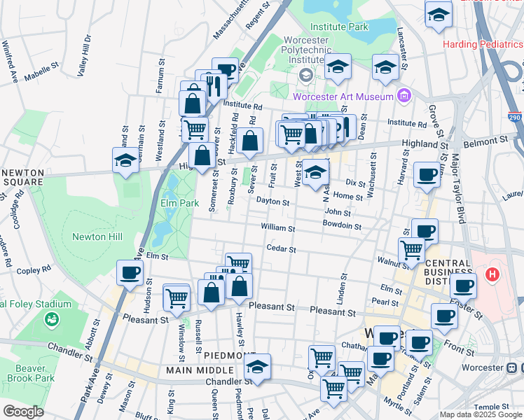Click the I-290 highway shield
This screenshot has width=524, height=420.
pos(514,117)
